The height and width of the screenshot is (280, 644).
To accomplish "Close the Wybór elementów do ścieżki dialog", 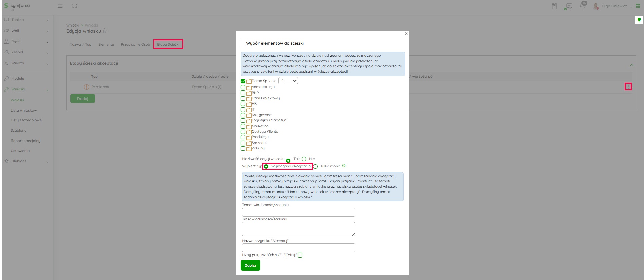I will [x=406, y=34].
